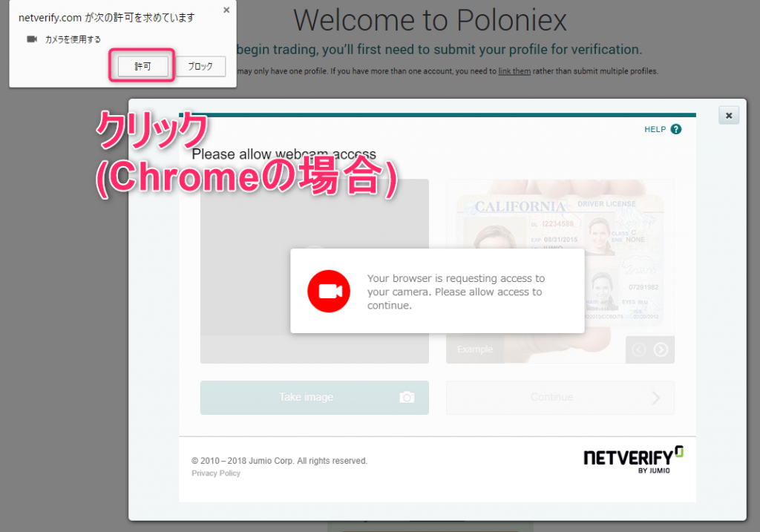This screenshot has width=760, height=532.
Task: Show the next example with right arrow
Action: [x=661, y=349]
